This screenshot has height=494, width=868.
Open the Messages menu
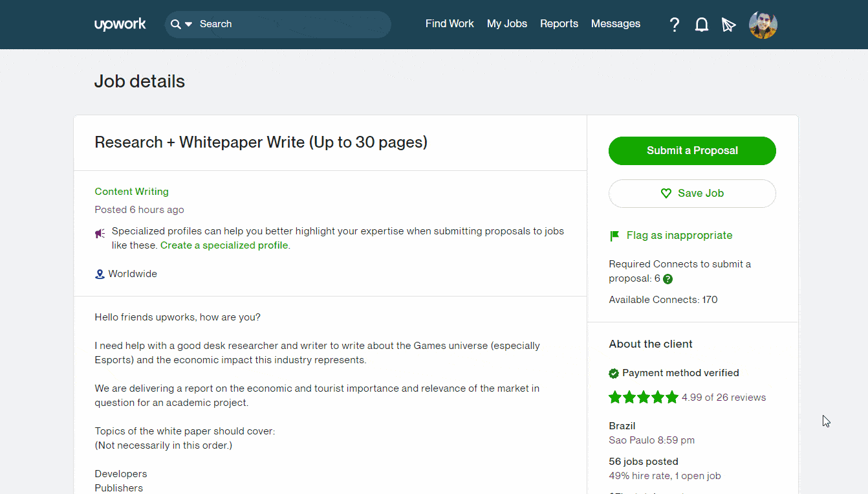(616, 24)
